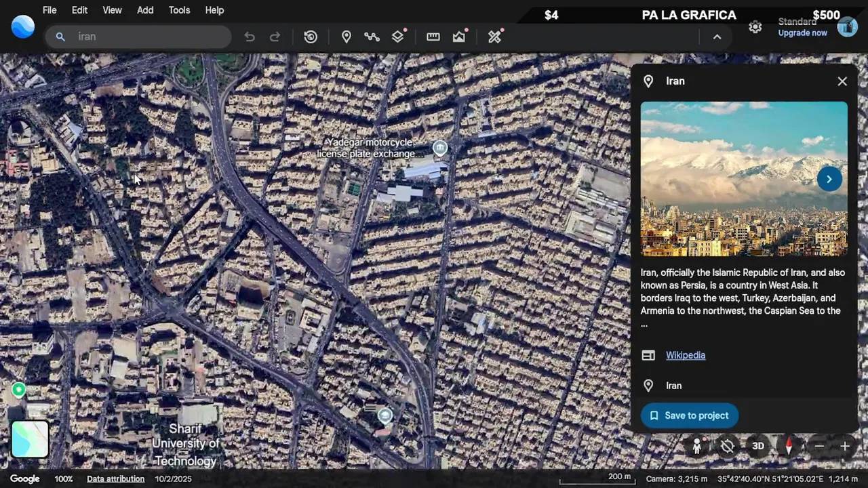Screen dimensions: 868x488
Task: Click the 200 m scale bar
Action: tap(596, 479)
